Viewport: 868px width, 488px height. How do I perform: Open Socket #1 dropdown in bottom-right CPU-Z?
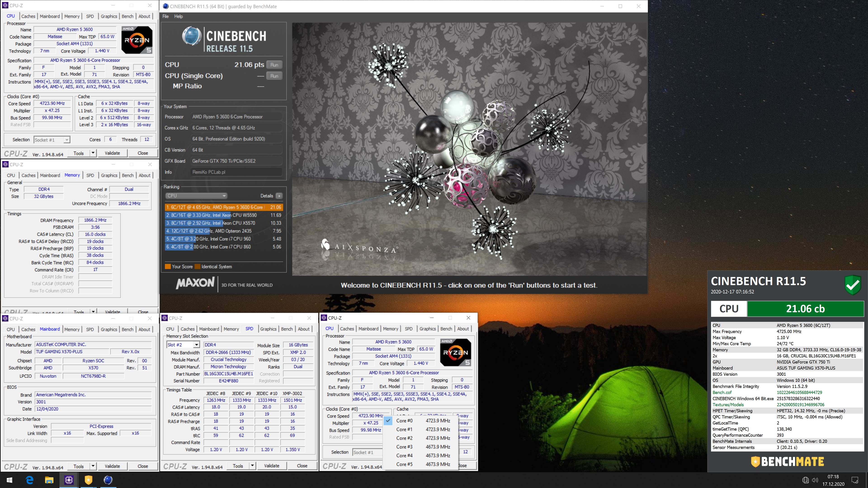click(367, 452)
